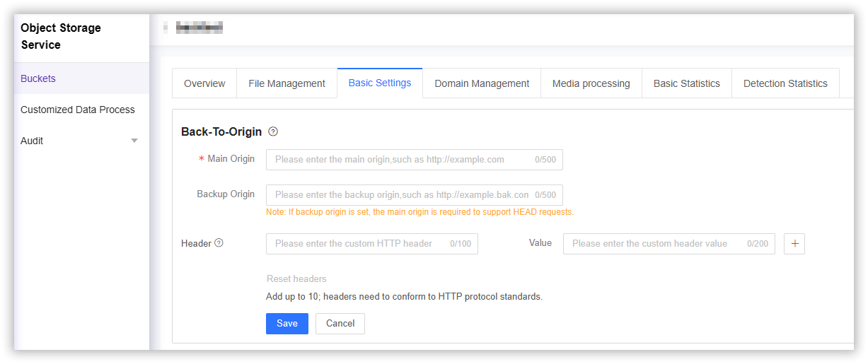
Task: Expand the Audit sidebar menu arrow
Action: pyautogui.click(x=134, y=141)
